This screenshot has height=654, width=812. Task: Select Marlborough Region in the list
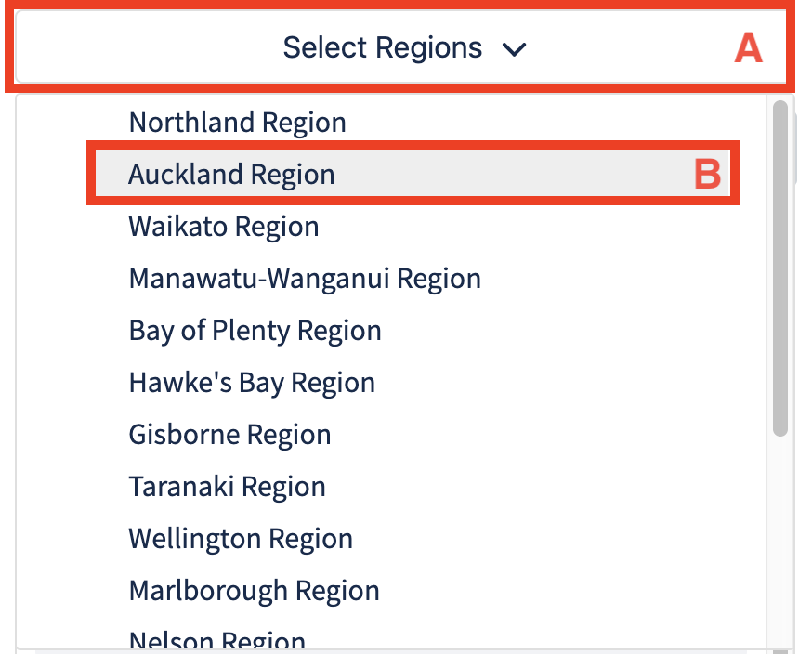(x=254, y=591)
